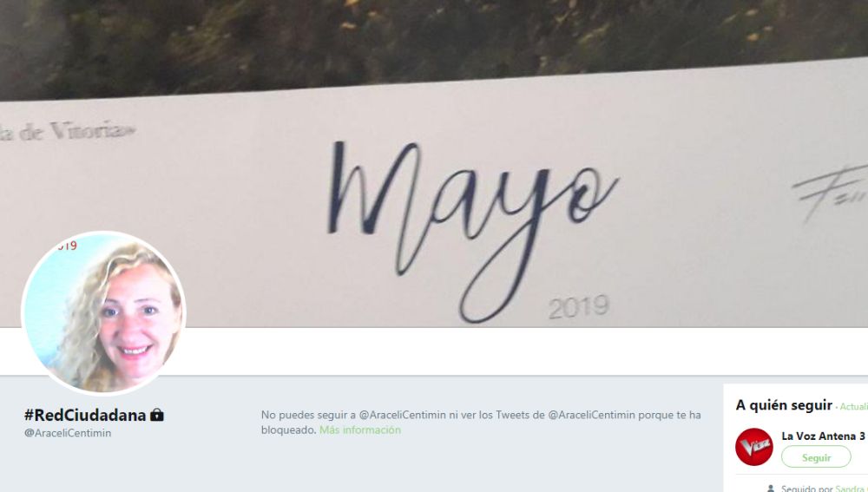Click the 'A quién seguir' heading
The width and height of the screenshot is (868, 492).
[x=784, y=405]
